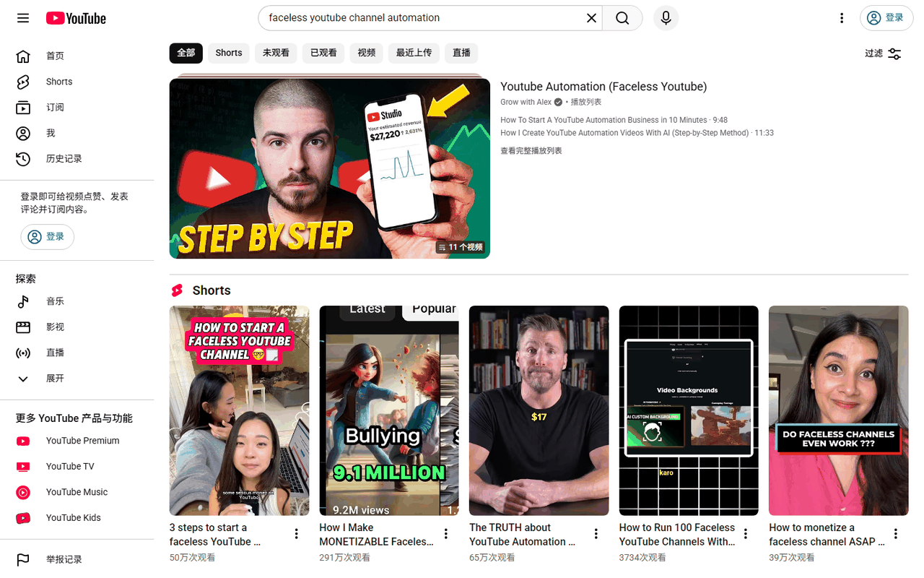The image size is (924, 578).
Task: Open title How to monetize a faceless channel ASAP
Action: (827, 535)
